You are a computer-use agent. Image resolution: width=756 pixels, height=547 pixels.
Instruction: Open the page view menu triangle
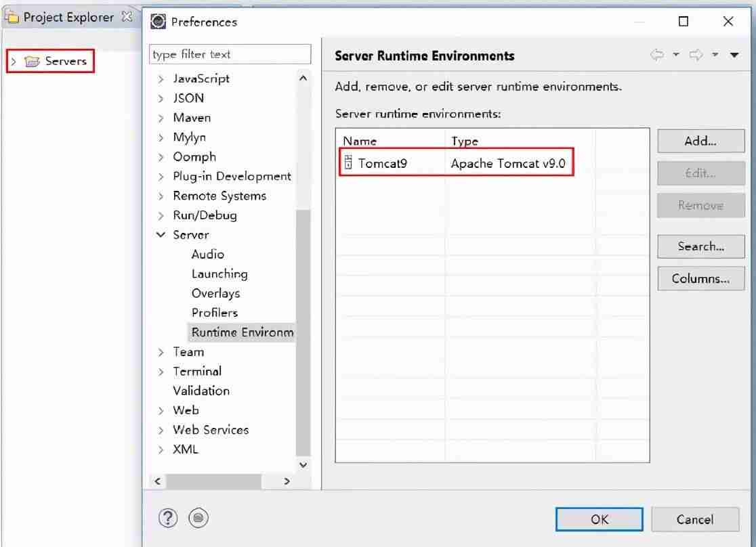734,55
